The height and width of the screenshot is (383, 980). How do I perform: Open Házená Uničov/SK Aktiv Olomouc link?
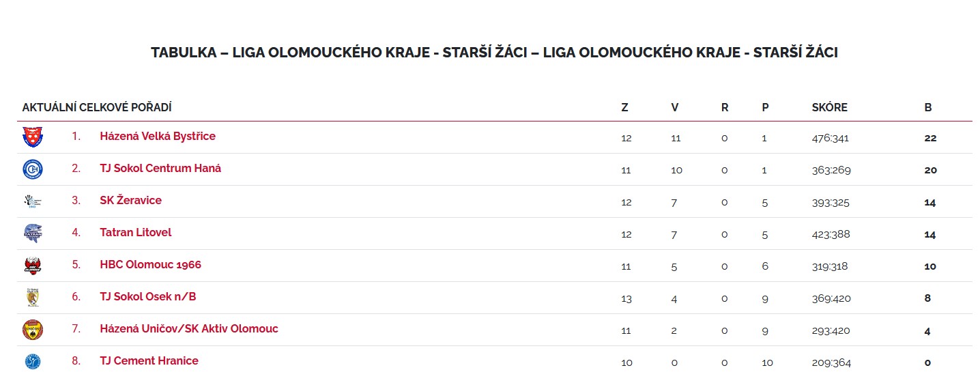(x=189, y=329)
